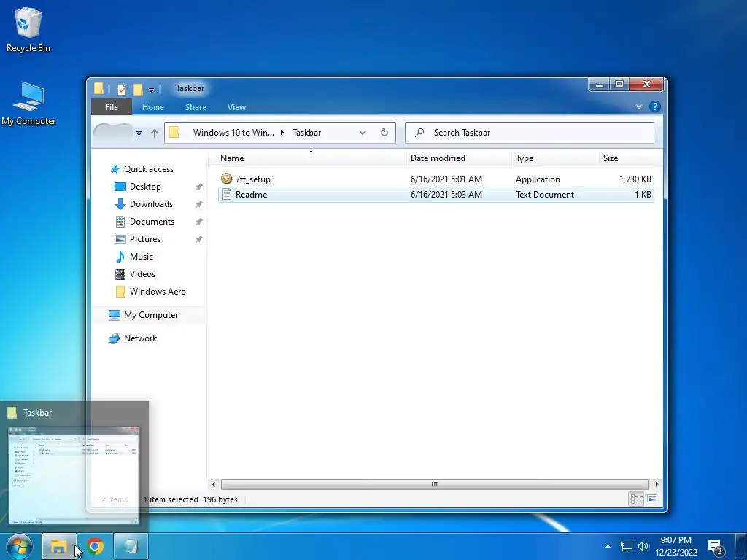
Task: Click pin icon next to Documents
Action: pyautogui.click(x=199, y=222)
